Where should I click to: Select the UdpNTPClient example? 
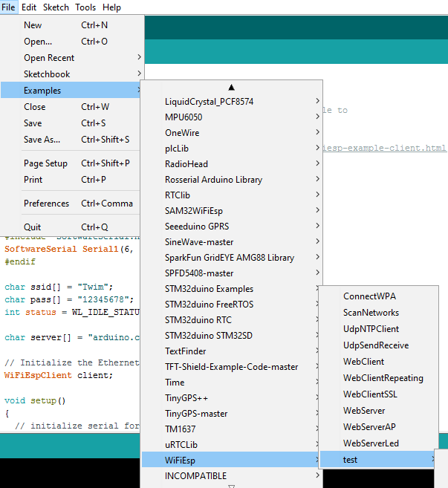371,329
